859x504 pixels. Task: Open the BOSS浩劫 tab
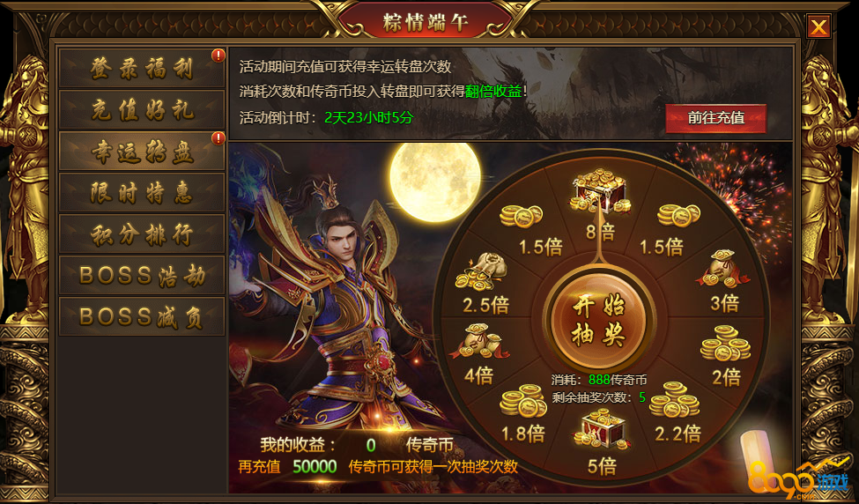[142, 275]
